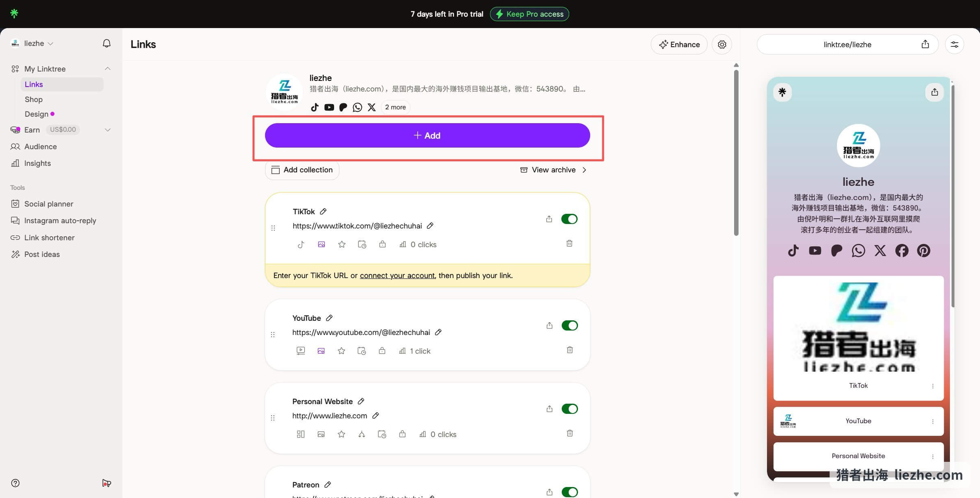
Task: Open lock option for TikTok link
Action: coord(382,244)
